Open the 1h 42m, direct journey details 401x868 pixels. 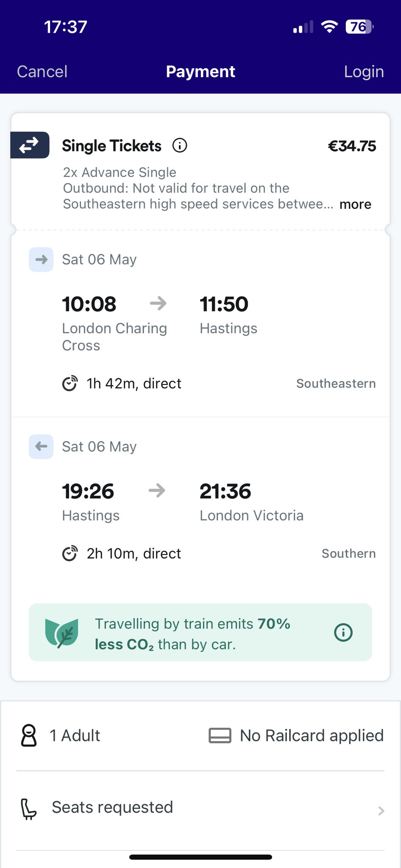point(134,384)
